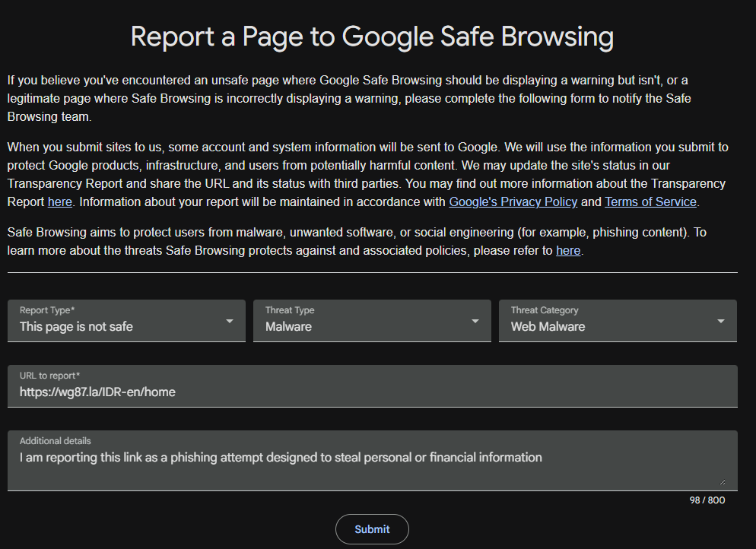Viewport: 756px width, 549px height.
Task: Click the Additional details resize handle
Action: pos(722,481)
